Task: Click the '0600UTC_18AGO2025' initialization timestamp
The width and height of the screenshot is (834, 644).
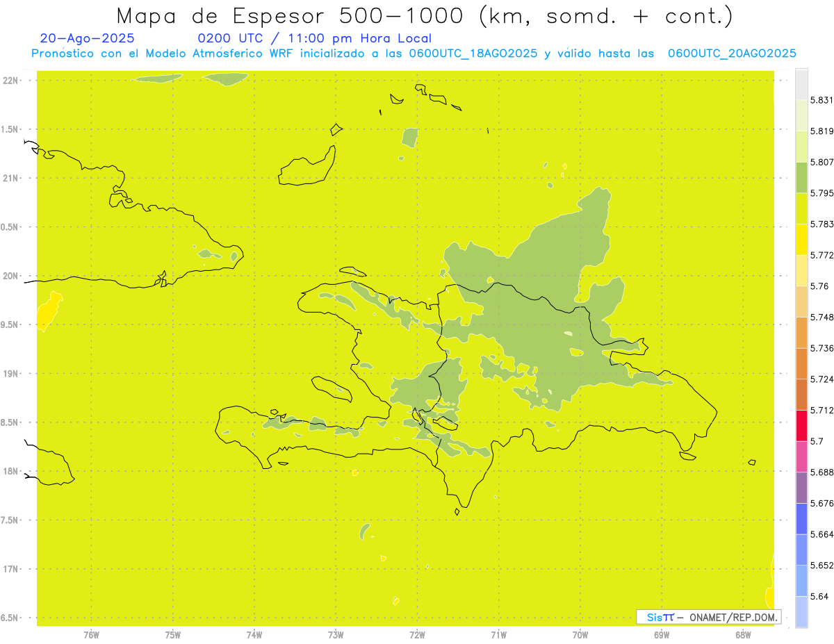Action: click(473, 53)
